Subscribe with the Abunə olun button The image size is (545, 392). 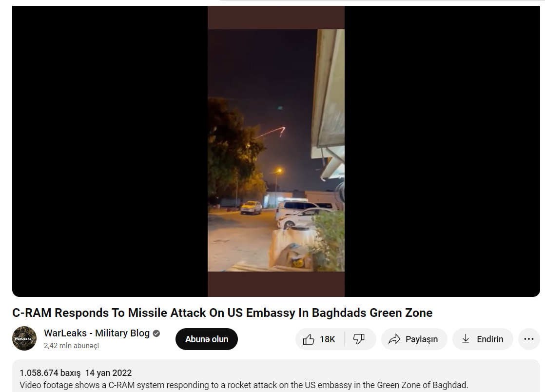(x=207, y=339)
